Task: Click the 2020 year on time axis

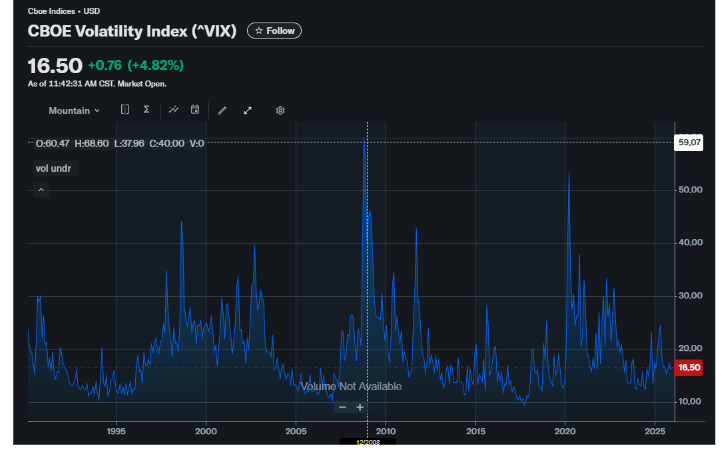Action: [x=566, y=431]
